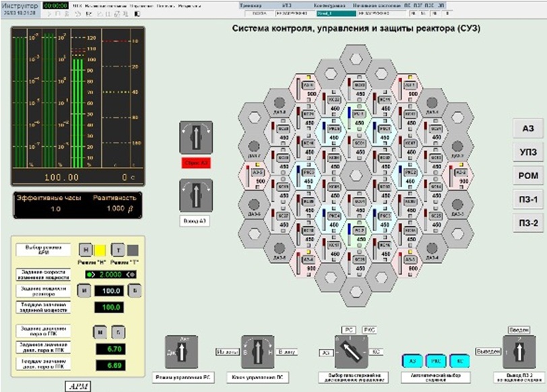Click the В зону label
This screenshot has height=392, width=547.
click(x=288, y=352)
